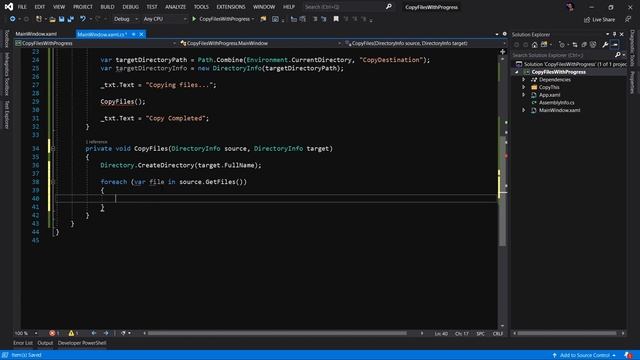Click the toolbar icon right of the start target dropdown

click(263, 19)
